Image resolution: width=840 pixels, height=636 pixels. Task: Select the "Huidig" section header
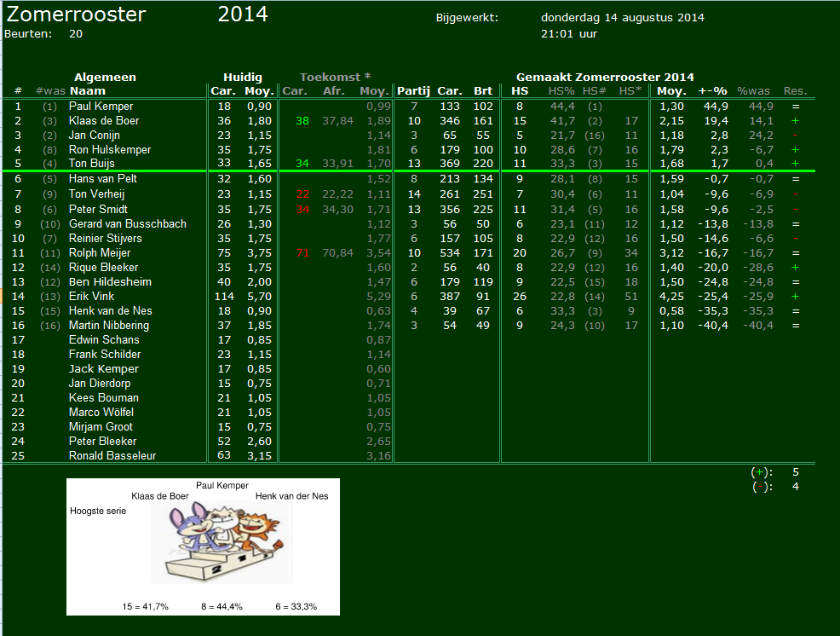point(243,78)
